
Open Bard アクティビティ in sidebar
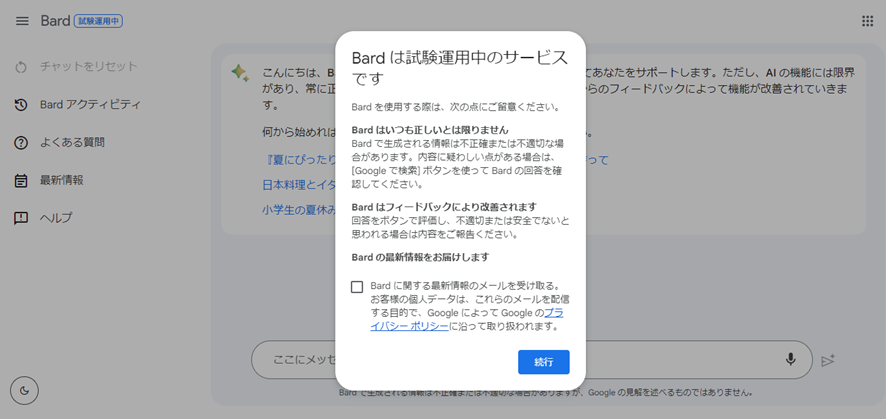coord(90,104)
